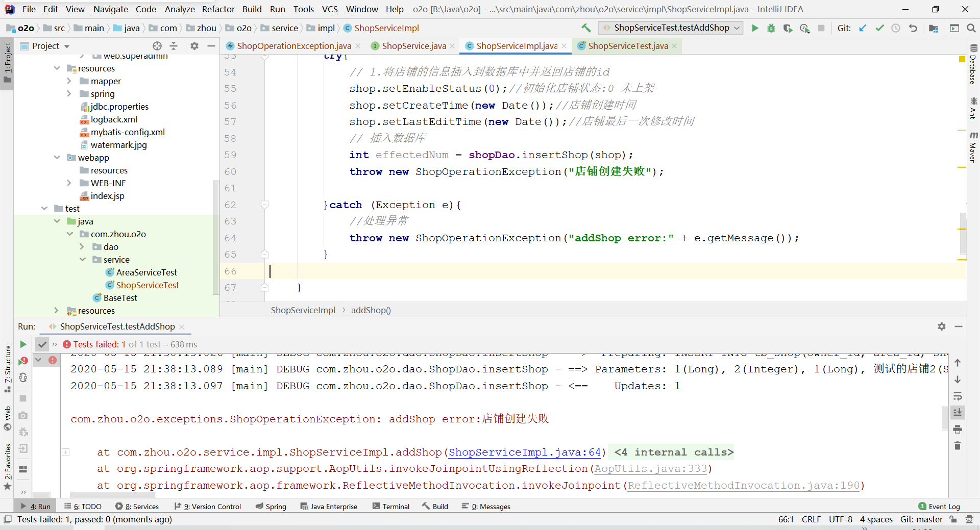This screenshot has width=980, height=530.
Task: Open the Refactor menu
Action: click(x=218, y=9)
